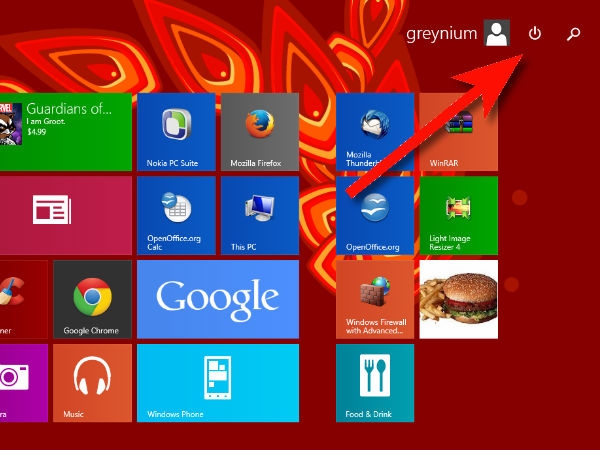
Task: Open the OpenOffice.org tile
Action: [x=375, y=215]
